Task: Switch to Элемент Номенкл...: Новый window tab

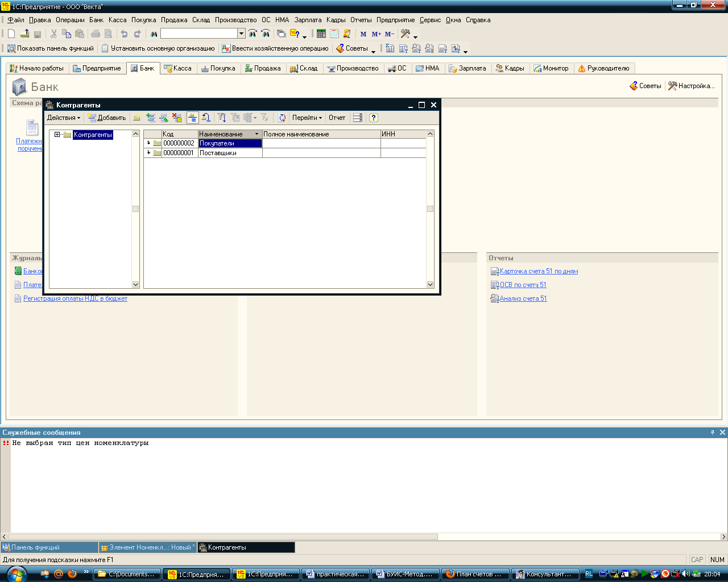Action: (148, 547)
